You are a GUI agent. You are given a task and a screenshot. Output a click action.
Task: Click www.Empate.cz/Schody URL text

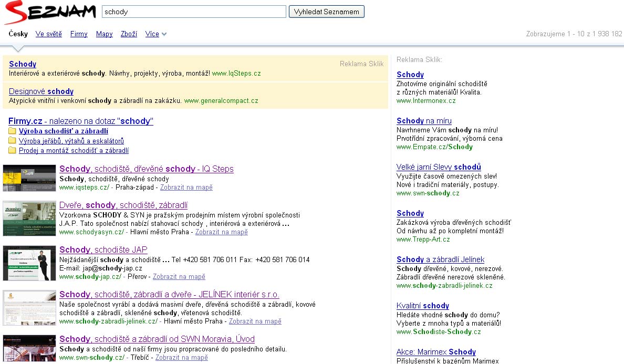coord(434,147)
